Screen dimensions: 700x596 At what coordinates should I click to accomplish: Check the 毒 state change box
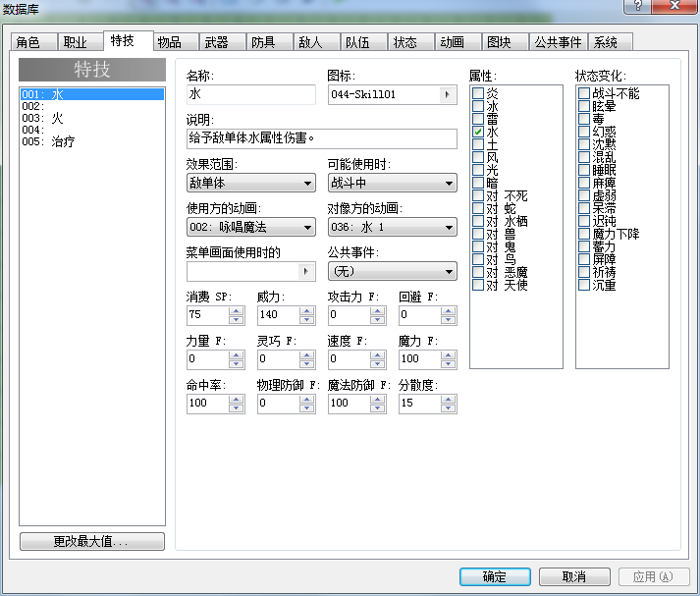pyautogui.click(x=584, y=119)
